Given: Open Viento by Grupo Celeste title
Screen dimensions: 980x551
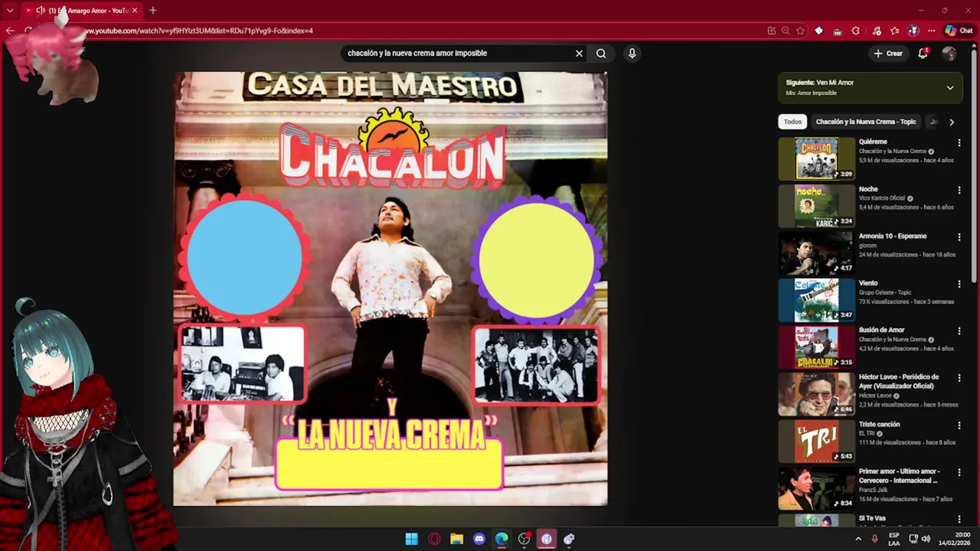Looking at the screenshot, I should [868, 283].
